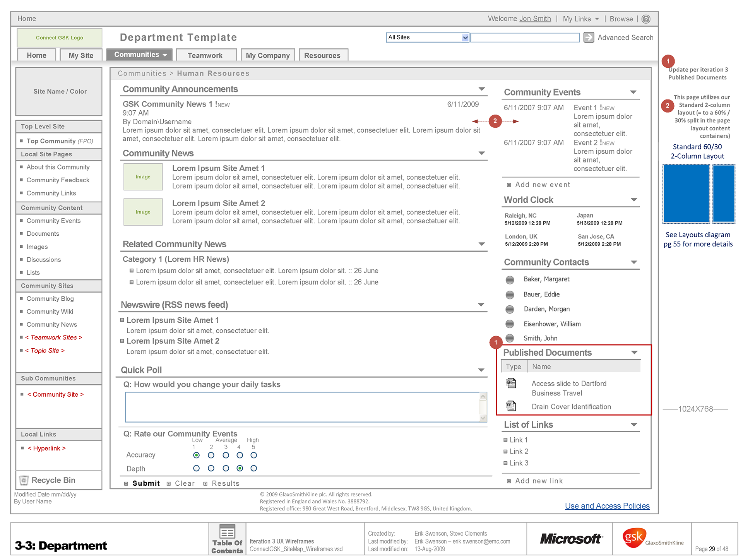
Task: Click the Access slide to Dartford document icon
Action: pyautogui.click(x=511, y=383)
